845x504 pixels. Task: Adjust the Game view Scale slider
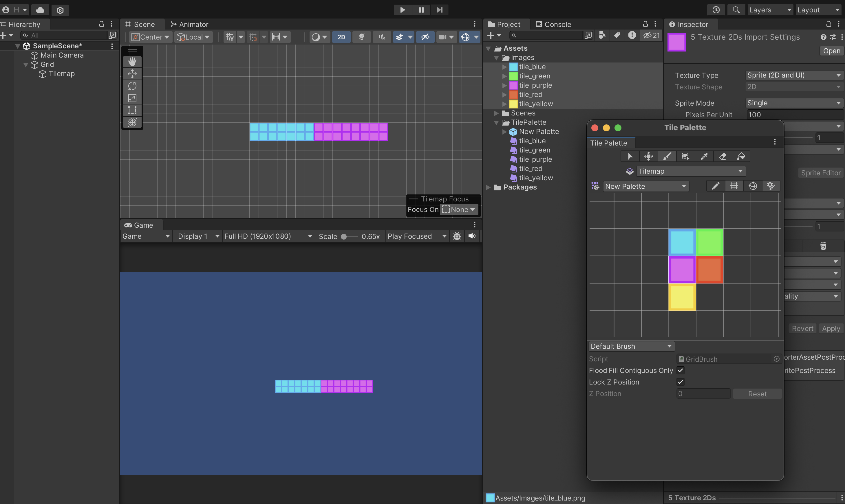tap(344, 236)
